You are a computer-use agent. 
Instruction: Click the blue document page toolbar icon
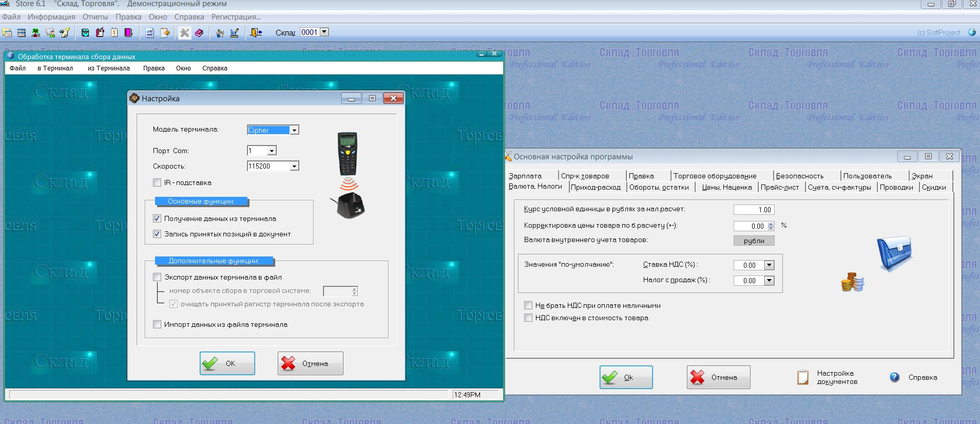click(x=149, y=33)
